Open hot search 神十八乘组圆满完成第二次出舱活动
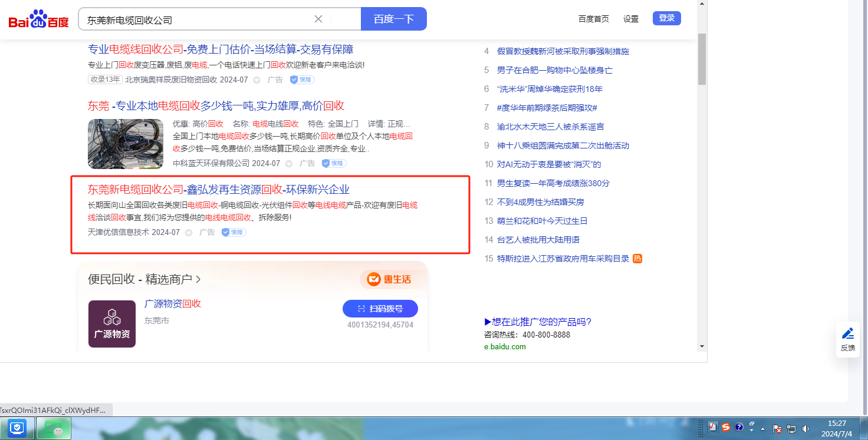 [x=563, y=145]
